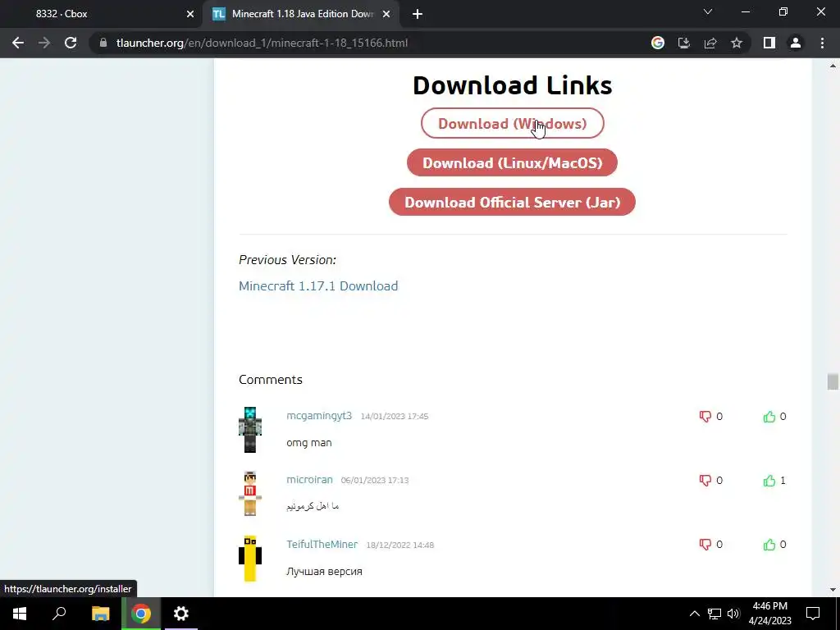This screenshot has width=840, height=630.
Task: Open the Chrome profile icon
Action: [x=796, y=43]
